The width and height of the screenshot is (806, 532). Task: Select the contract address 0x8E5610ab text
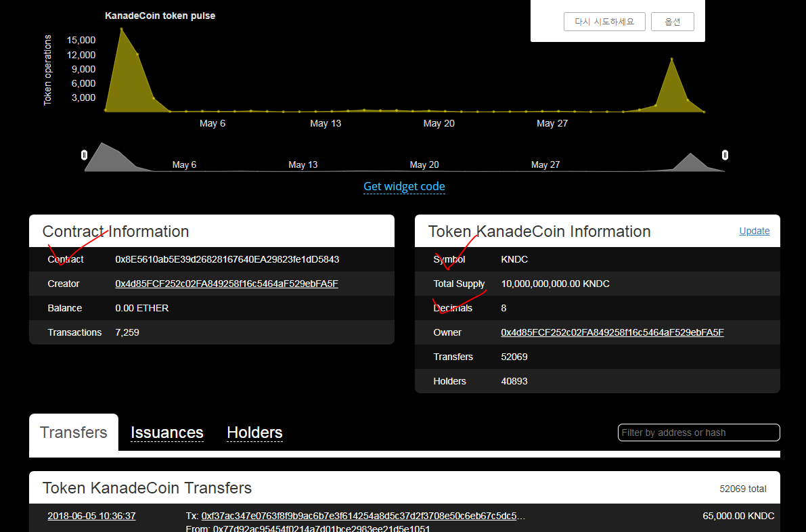click(x=227, y=260)
